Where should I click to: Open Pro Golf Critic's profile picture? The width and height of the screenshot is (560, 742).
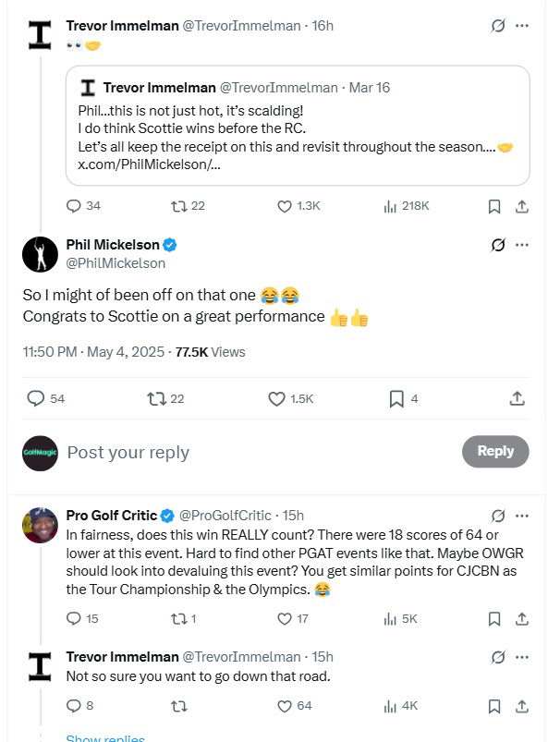40,524
